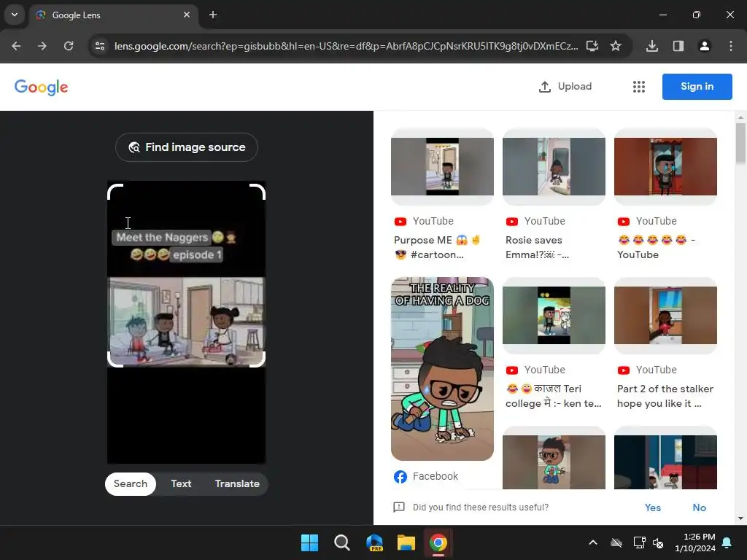The height and width of the screenshot is (560, 747).
Task: Reload the Google Lens page
Action: point(69,46)
